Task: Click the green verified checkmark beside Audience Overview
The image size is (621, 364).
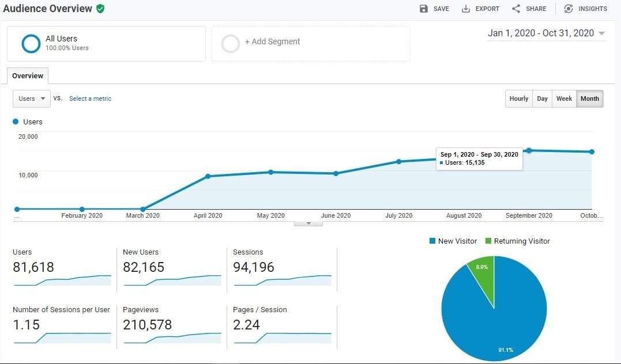Action: (100, 9)
